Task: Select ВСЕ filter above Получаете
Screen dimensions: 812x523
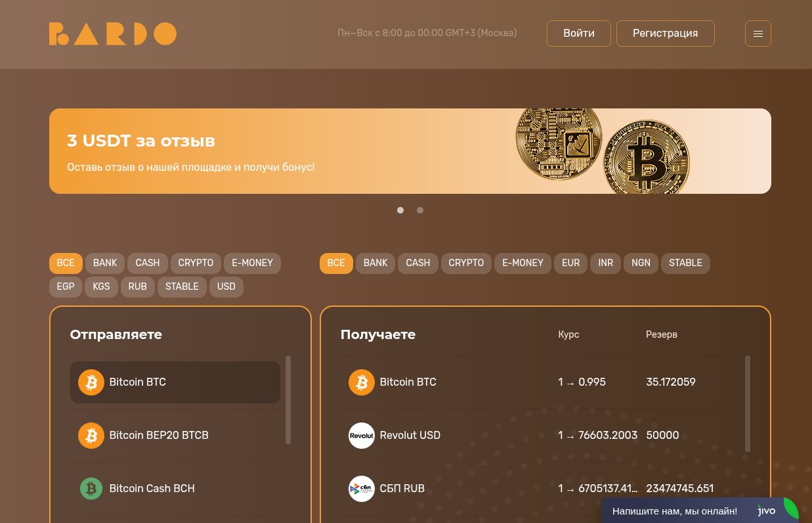Action: [x=336, y=263]
